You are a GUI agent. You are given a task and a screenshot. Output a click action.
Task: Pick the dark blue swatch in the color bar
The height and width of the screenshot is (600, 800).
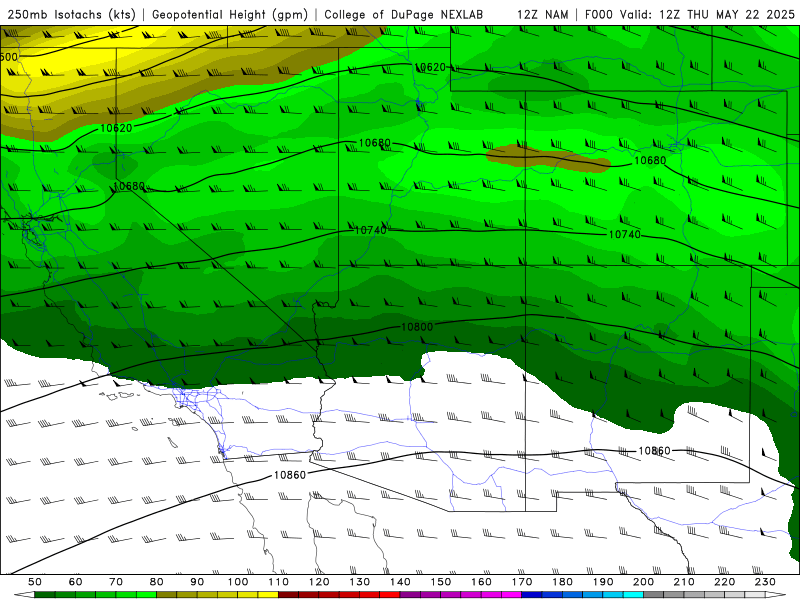coord(532,595)
